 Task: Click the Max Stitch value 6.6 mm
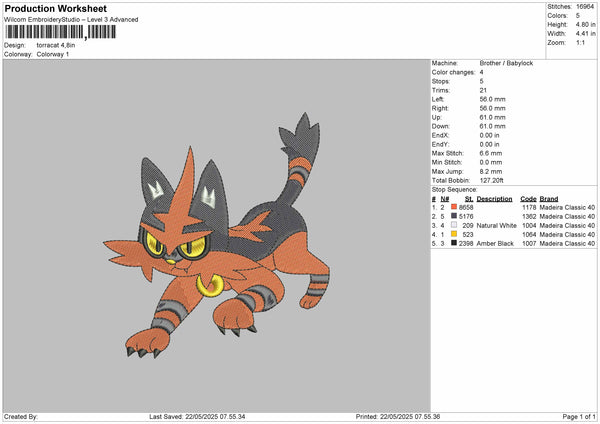(x=491, y=153)
